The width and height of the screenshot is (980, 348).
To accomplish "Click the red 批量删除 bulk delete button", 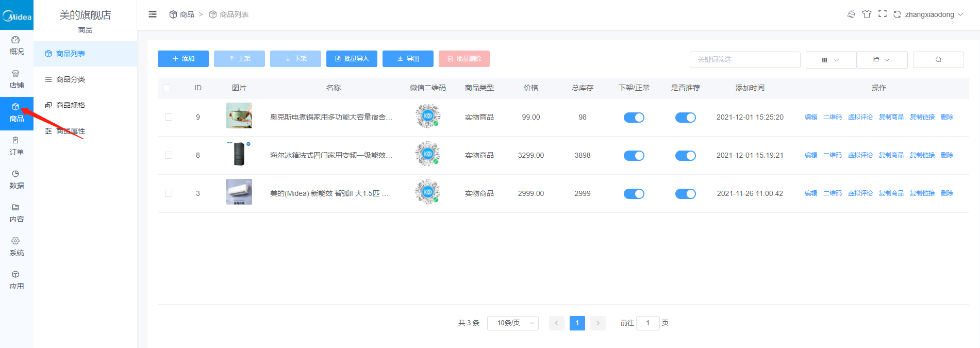I will (464, 59).
